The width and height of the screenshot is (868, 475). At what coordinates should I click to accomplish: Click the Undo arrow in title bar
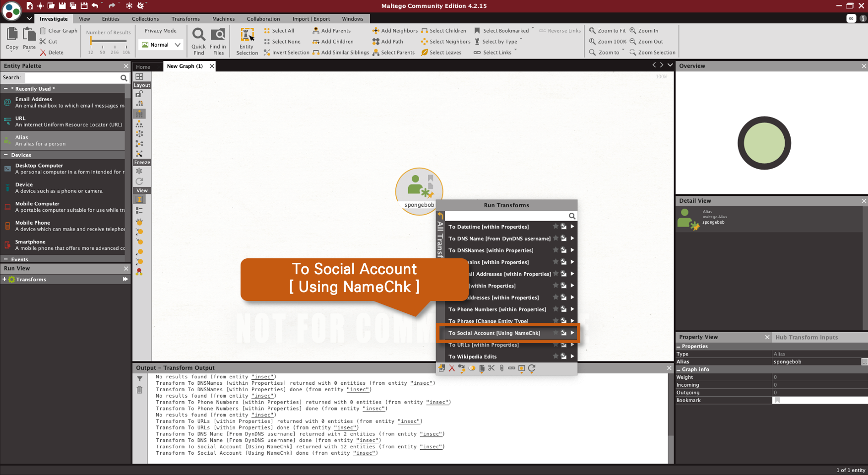pos(95,5)
